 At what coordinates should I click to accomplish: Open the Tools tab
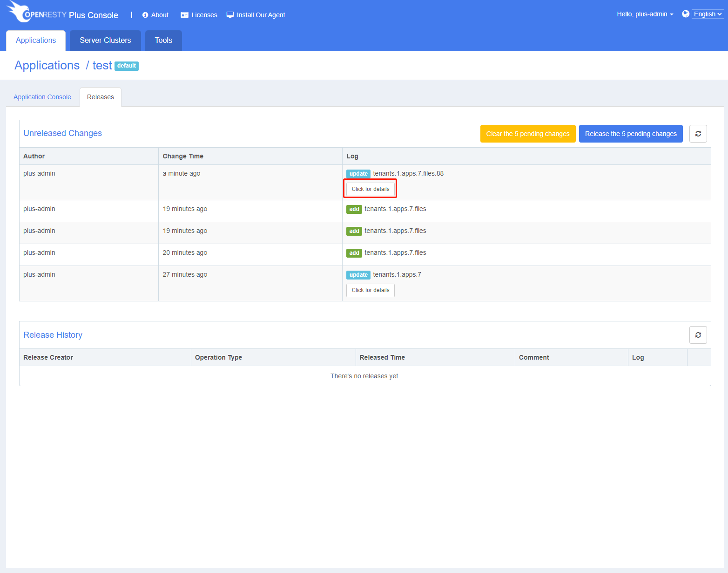[163, 41]
